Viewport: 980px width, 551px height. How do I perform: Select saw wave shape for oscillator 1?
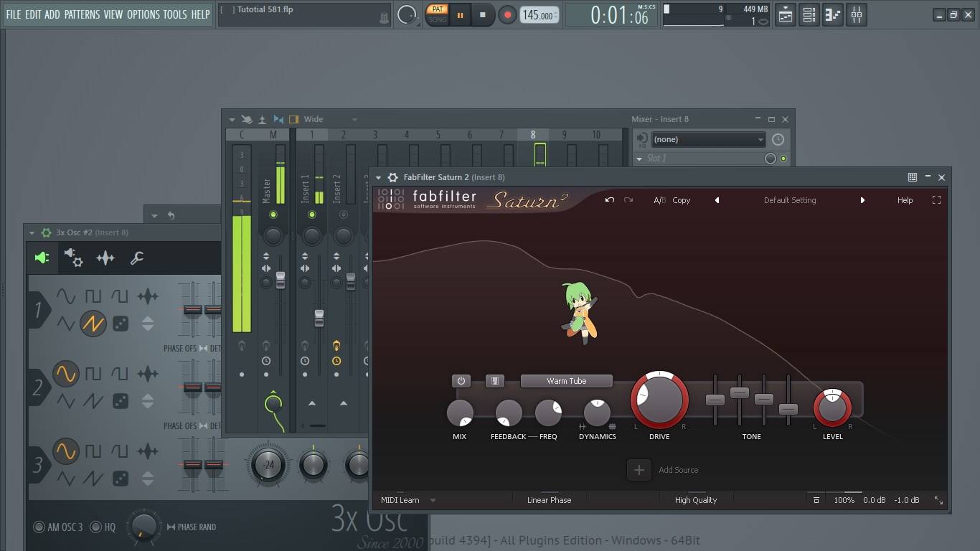coord(93,324)
